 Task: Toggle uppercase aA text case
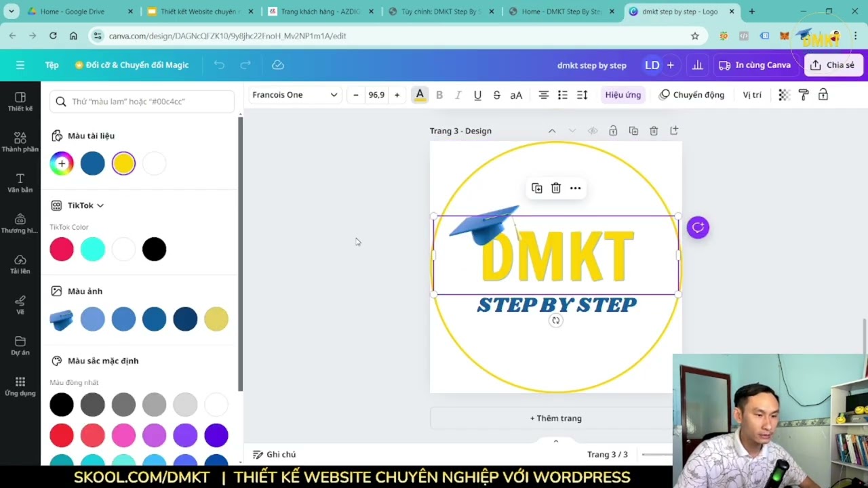516,95
